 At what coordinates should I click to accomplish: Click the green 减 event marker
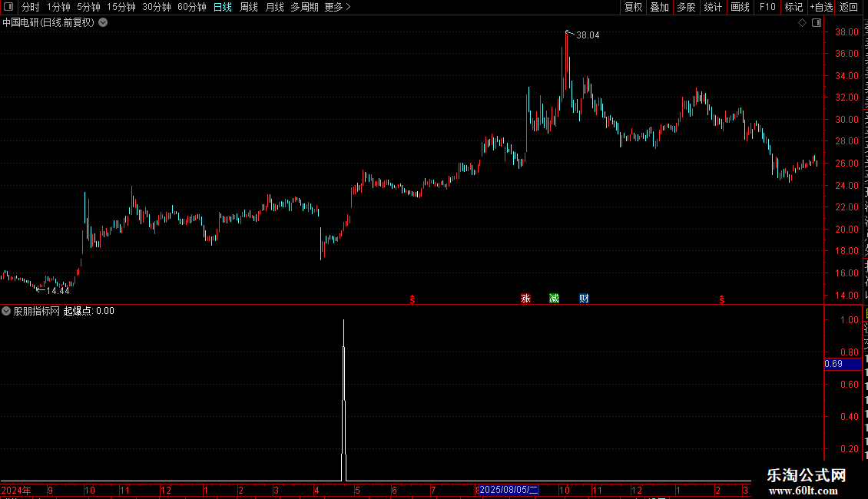tap(554, 299)
